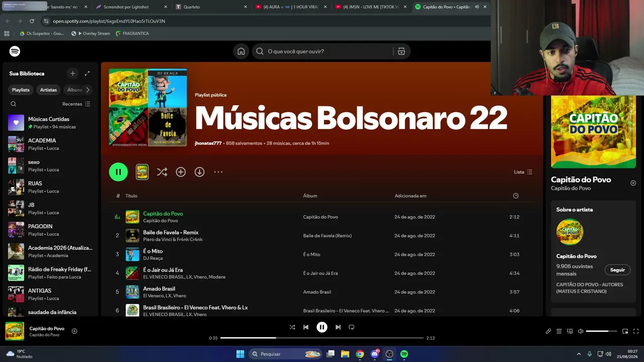Open the Recentes sort dropdown
The height and width of the screenshot is (362, 644).
click(76, 104)
